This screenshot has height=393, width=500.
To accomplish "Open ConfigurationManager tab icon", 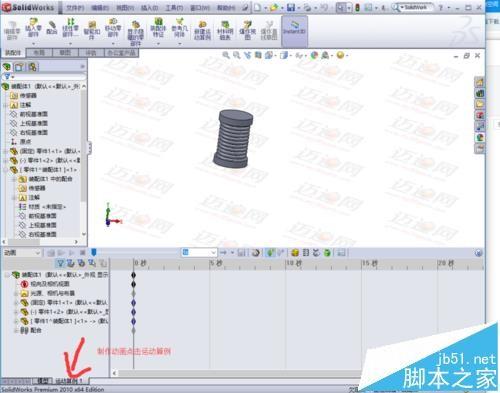I will [x=32, y=67].
